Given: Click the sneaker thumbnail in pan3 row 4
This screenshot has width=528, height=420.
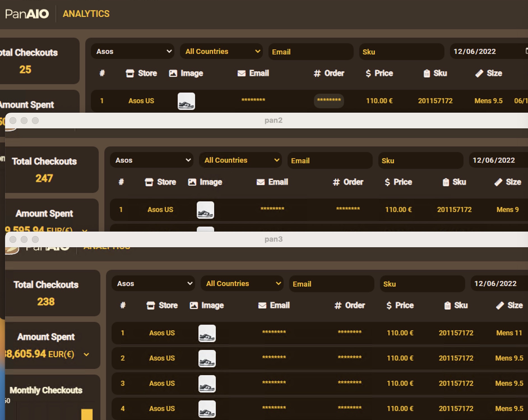Looking at the screenshot, I should [x=207, y=409].
